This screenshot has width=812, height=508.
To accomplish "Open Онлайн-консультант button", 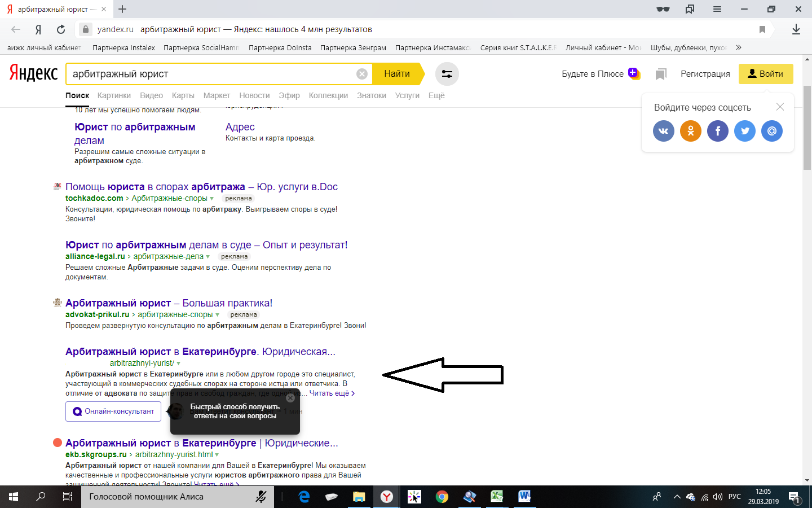I will coord(113,411).
